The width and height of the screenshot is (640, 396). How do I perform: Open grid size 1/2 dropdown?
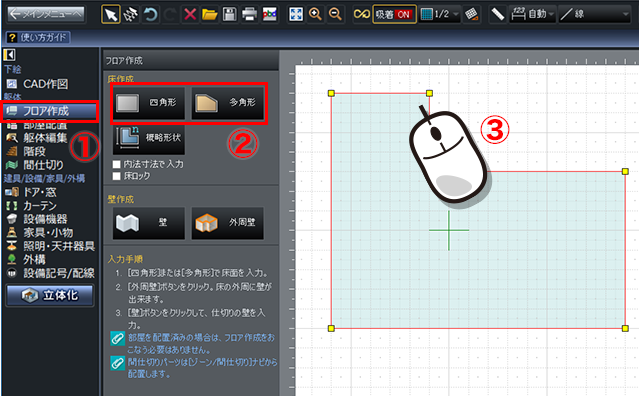click(x=440, y=14)
